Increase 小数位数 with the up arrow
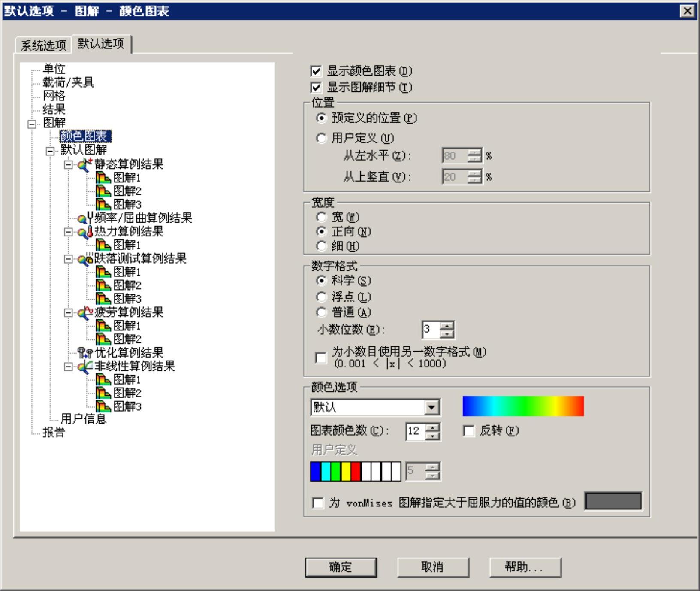 point(447,326)
